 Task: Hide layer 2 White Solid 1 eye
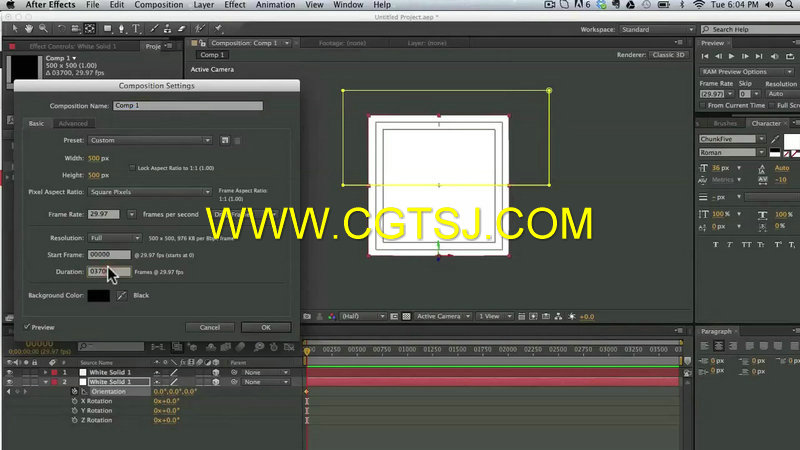point(9,382)
